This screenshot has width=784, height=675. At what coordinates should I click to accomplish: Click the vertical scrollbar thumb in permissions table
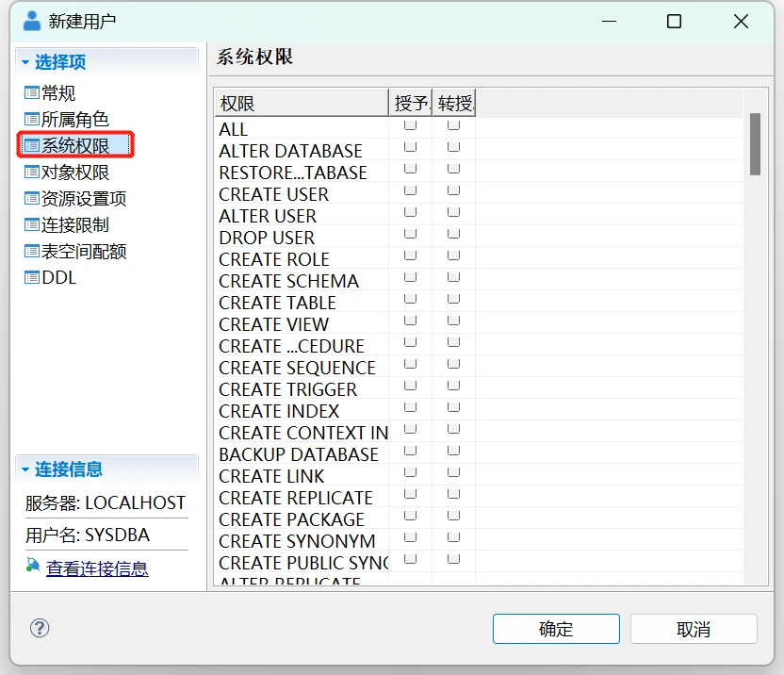point(755,143)
